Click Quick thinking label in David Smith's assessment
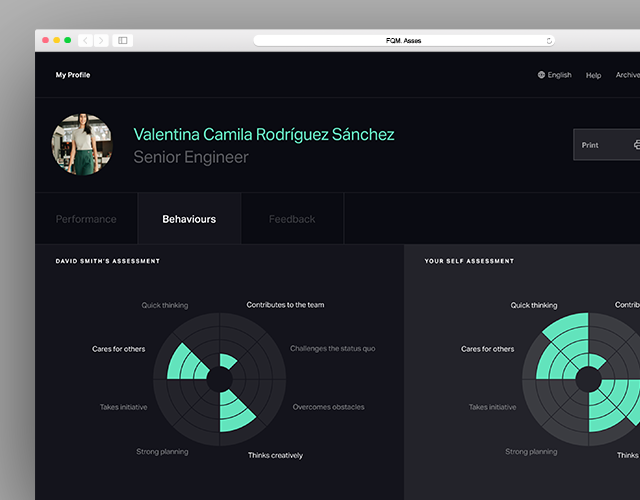Viewport: 640px width, 500px height. point(165,305)
